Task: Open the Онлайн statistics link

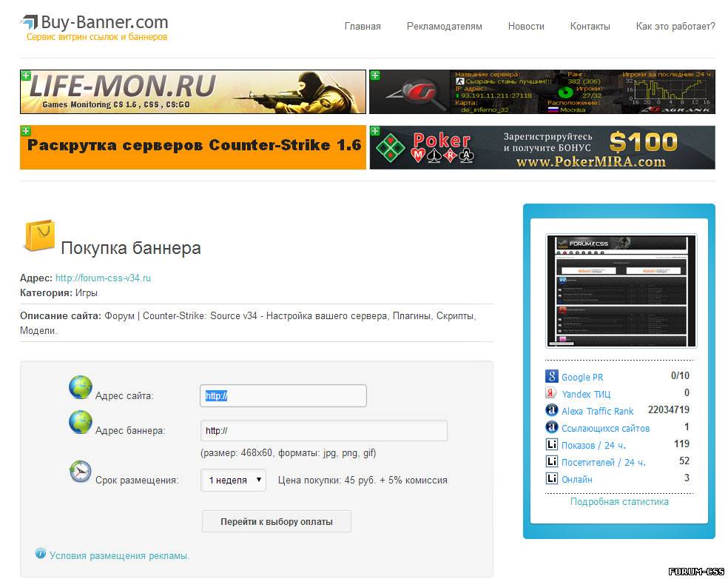Action: [x=576, y=479]
